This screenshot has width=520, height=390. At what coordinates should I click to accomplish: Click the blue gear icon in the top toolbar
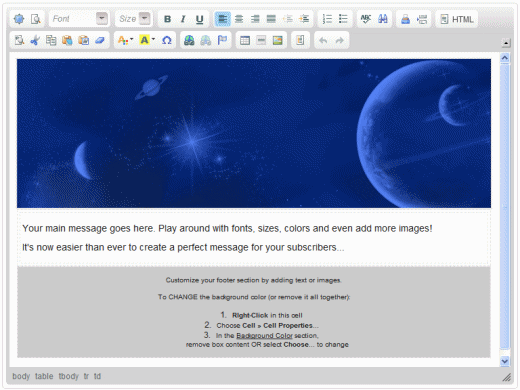[x=19, y=19]
